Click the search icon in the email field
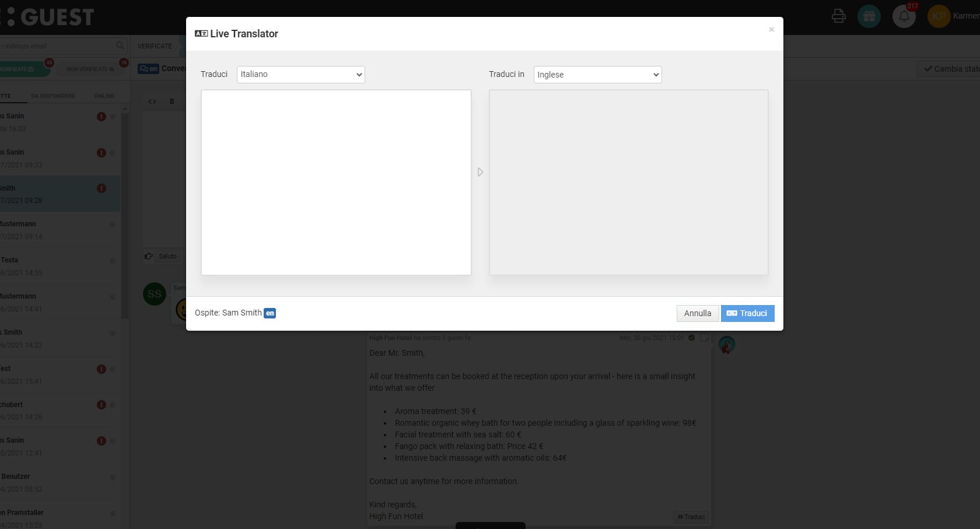This screenshot has height=529, width=980. 120,45
